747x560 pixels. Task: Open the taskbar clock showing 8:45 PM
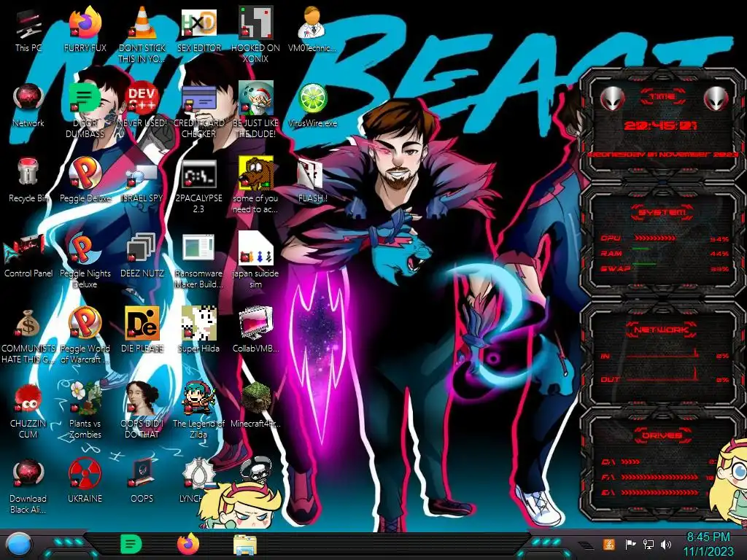click(x=708, y=544)
